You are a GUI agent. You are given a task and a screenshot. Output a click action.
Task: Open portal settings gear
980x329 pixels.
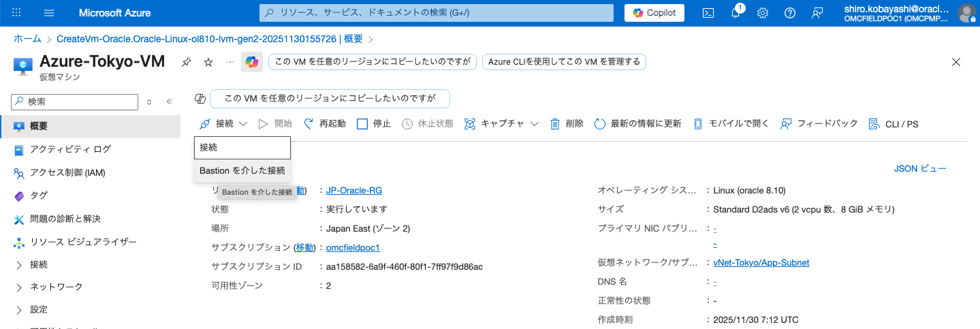tap(763, 13)
